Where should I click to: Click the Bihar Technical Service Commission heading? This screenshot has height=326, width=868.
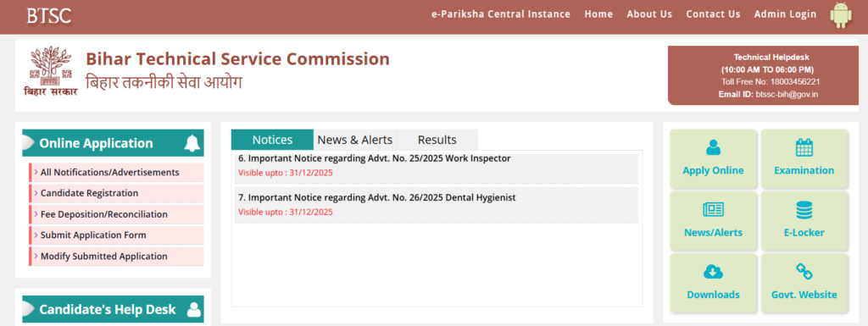point(237,58)
